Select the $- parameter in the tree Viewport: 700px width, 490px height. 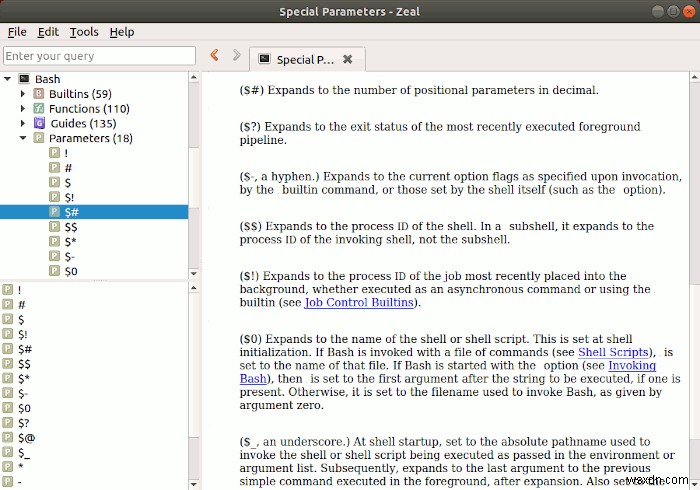tap(69, 256)
